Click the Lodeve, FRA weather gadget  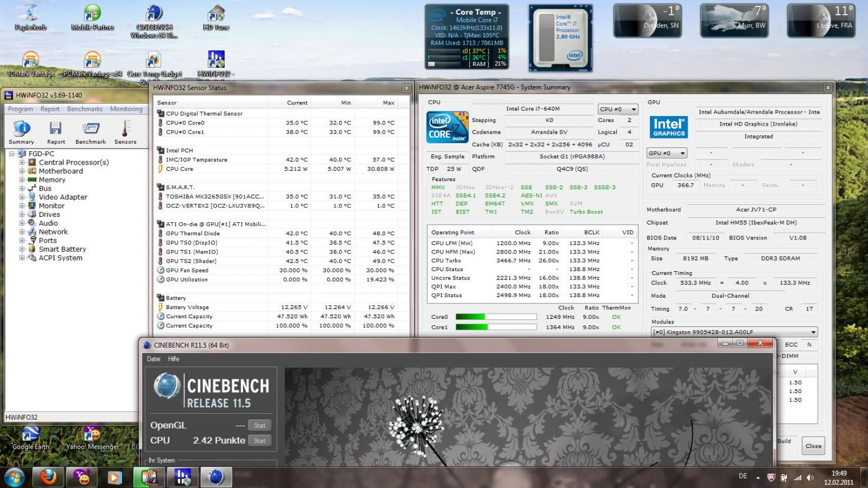coord(821,20)
